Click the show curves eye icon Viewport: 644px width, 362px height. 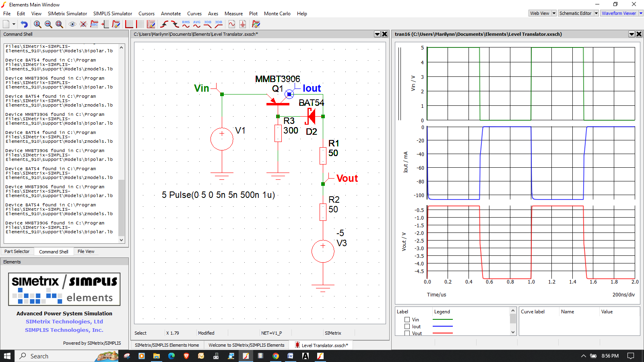click(x=72, y=24)
